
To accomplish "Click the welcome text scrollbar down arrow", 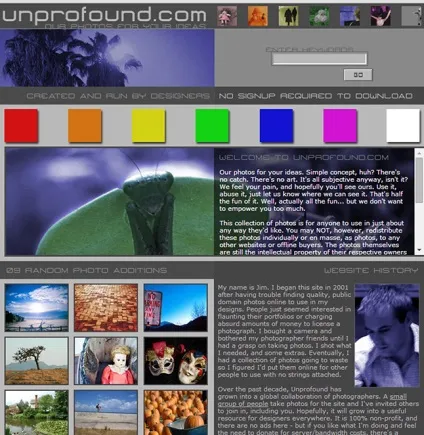I will pos(419,250).
